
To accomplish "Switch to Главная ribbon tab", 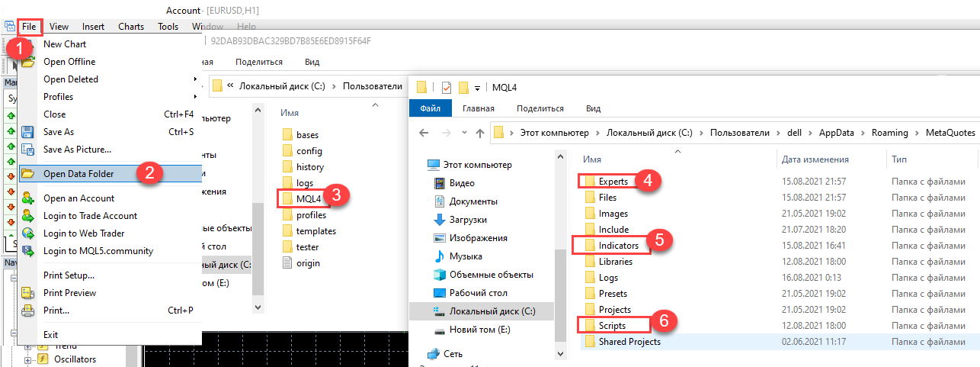I will (x=479, y=108).
